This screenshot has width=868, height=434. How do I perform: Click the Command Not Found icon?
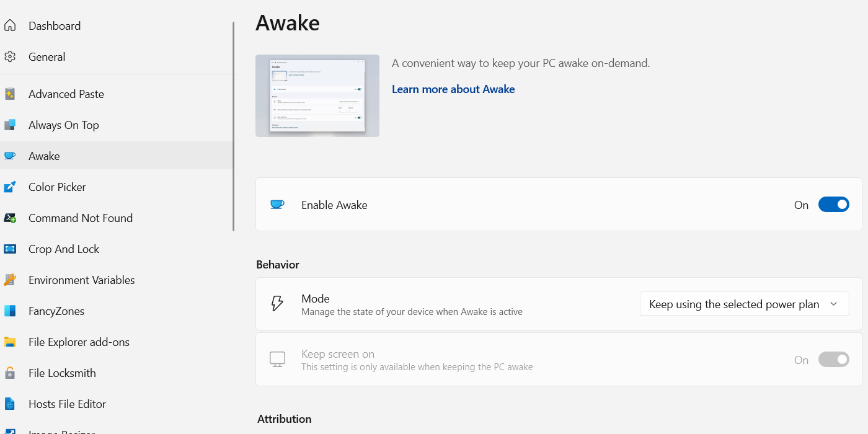(9, 218)
